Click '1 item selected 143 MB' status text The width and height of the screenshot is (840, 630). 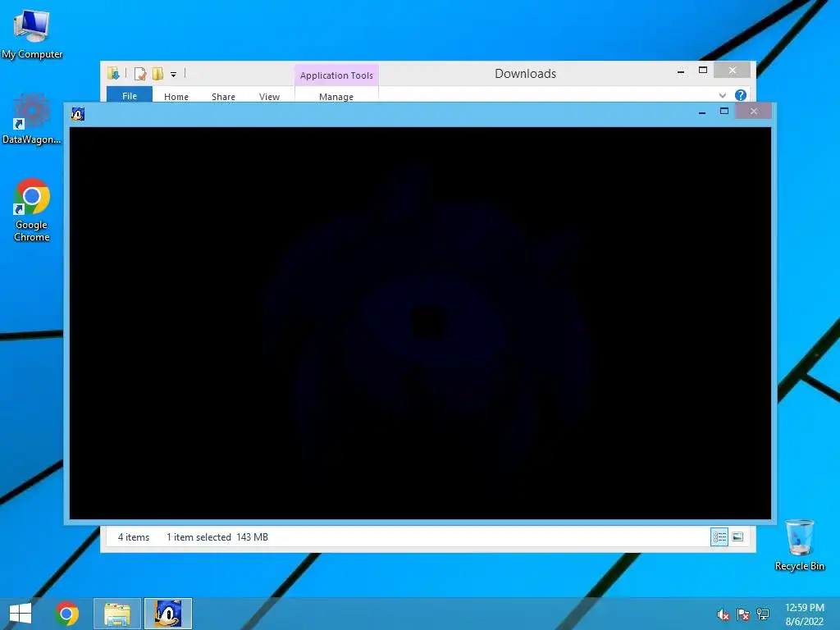(217, 536)
